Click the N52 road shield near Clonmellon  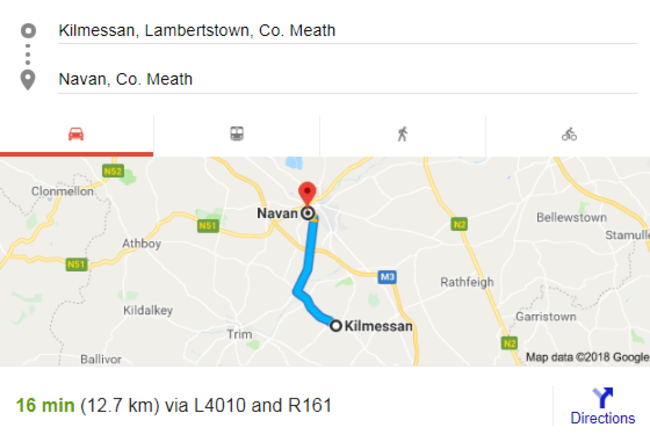point(112,172)
